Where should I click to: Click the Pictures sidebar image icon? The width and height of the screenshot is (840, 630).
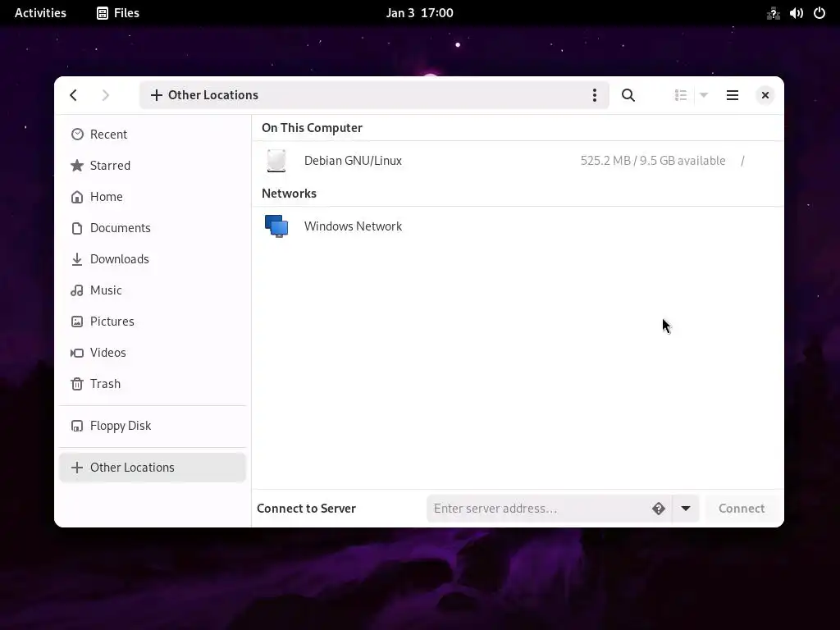[x=77, y=322]
